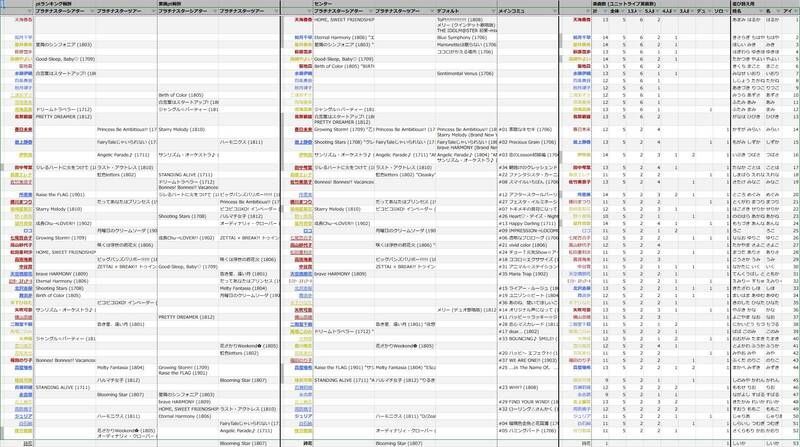
Task: Open the 姓名 column filter dropdown
Action: [762, 11]
